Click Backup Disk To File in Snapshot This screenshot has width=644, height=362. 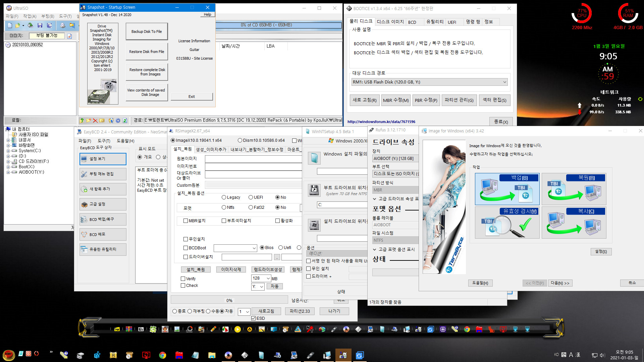point(147,32)
